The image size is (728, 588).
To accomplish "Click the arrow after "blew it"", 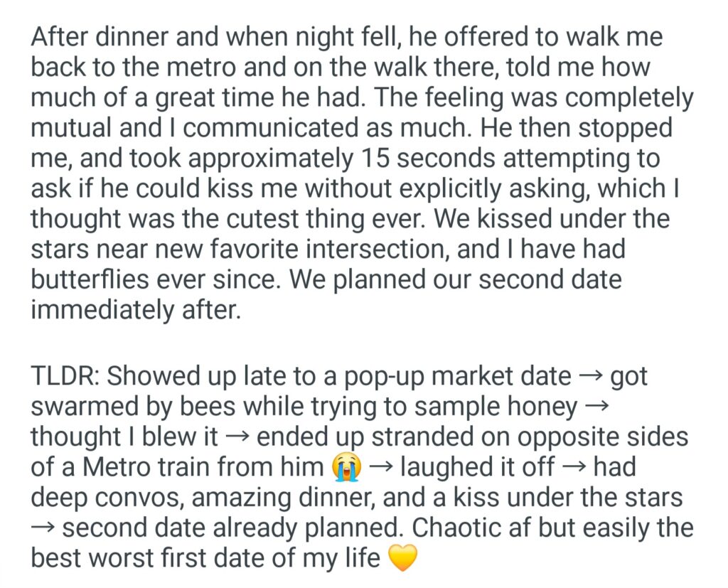I will point(240,437).
